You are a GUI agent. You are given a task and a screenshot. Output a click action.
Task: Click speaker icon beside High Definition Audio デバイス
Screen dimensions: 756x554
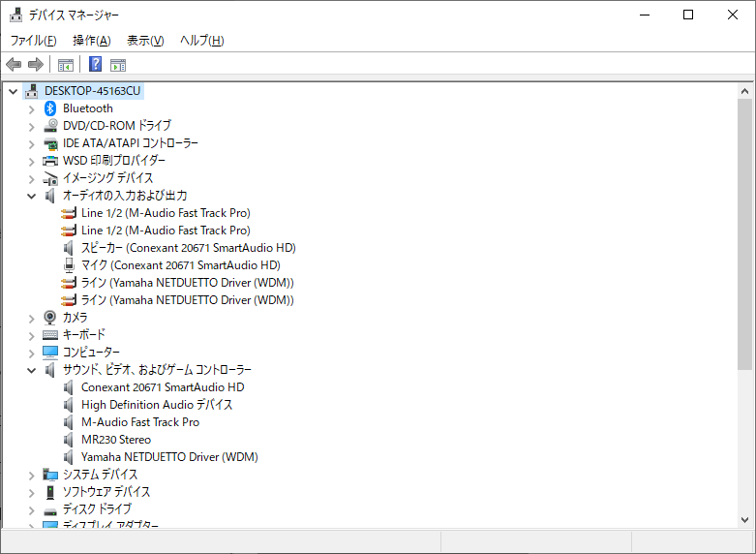pyautogui.click(x=69, y=405)
